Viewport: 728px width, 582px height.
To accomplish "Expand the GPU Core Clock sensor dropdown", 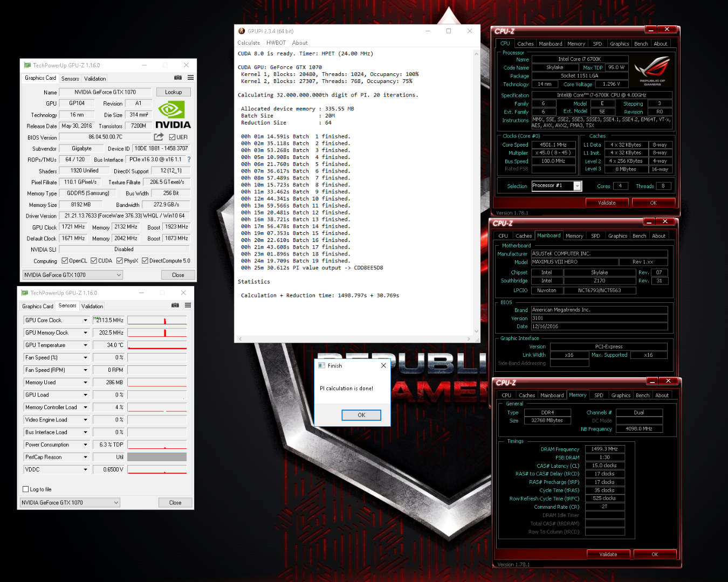I will tap(85, 321).
